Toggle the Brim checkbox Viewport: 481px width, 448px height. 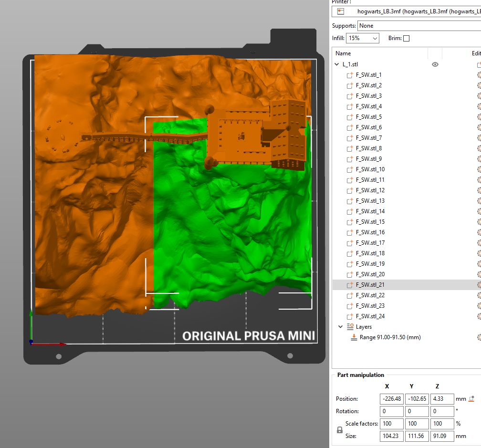pyautogui.click(x=406, y=38)
